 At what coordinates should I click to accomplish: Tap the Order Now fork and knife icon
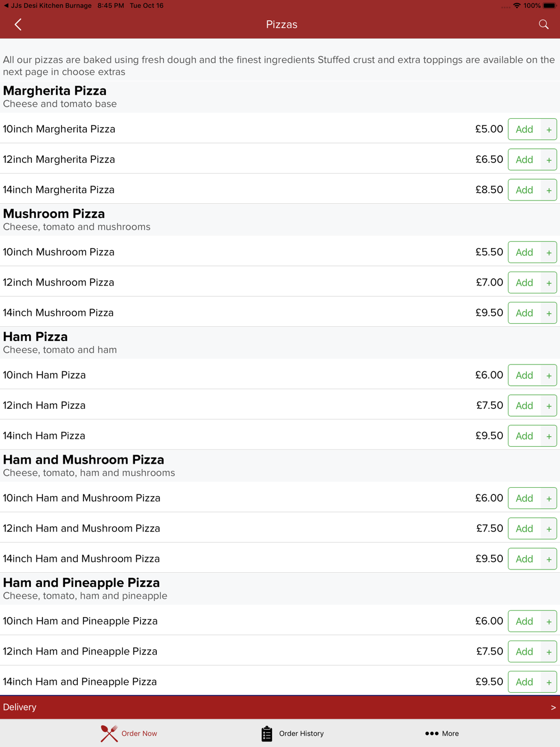point(109,733)
